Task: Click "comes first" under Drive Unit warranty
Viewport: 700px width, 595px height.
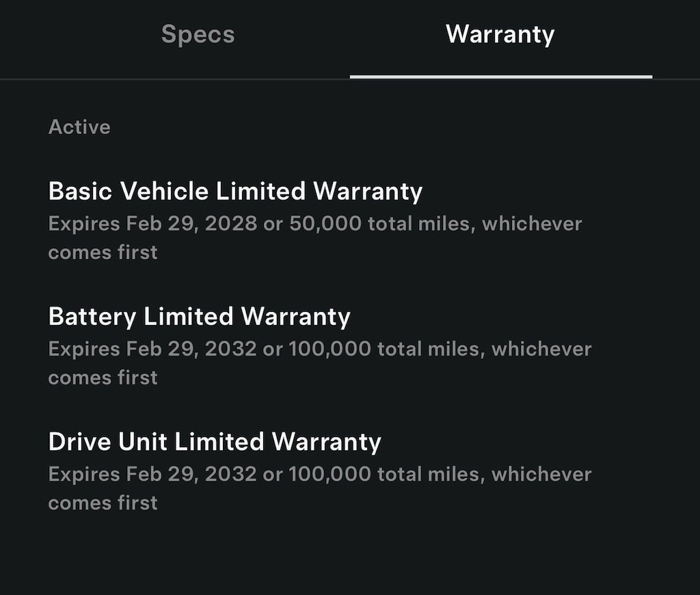Action: (x=103, y=503)
